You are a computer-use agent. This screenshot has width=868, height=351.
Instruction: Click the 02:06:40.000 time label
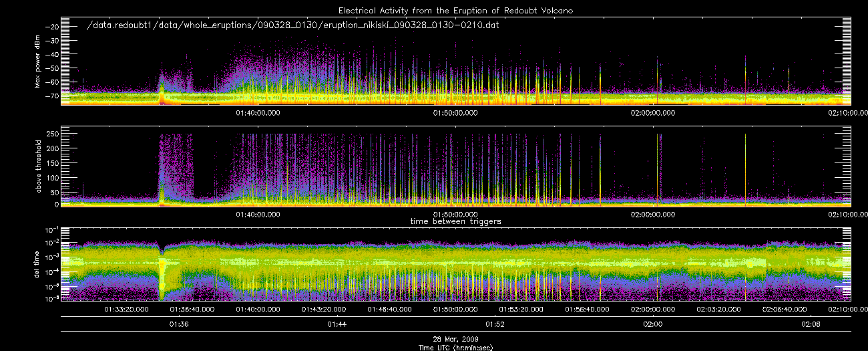784,310
